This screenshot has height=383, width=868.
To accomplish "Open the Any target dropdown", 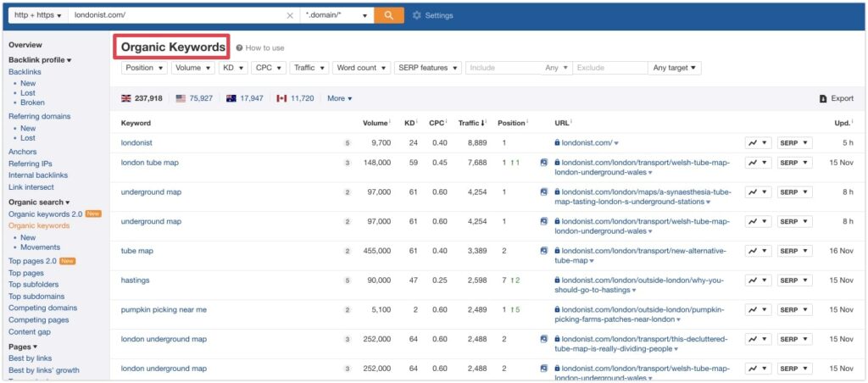I will (x=675, y=68).
